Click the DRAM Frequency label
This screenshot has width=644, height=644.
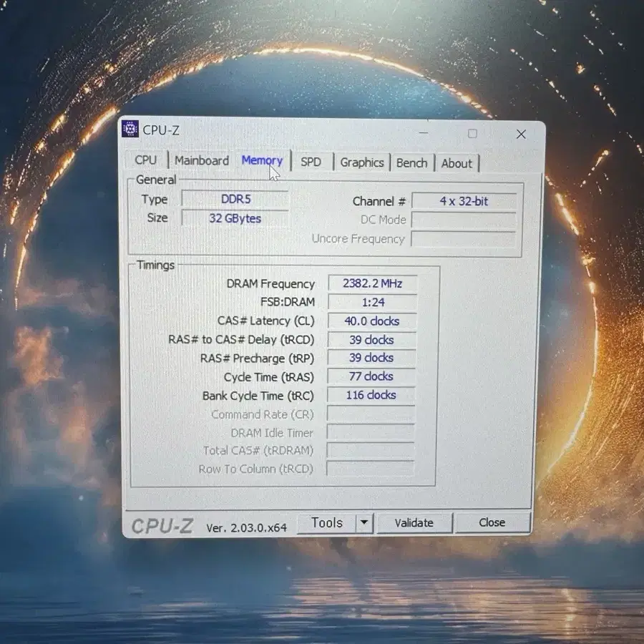(270, 284)
